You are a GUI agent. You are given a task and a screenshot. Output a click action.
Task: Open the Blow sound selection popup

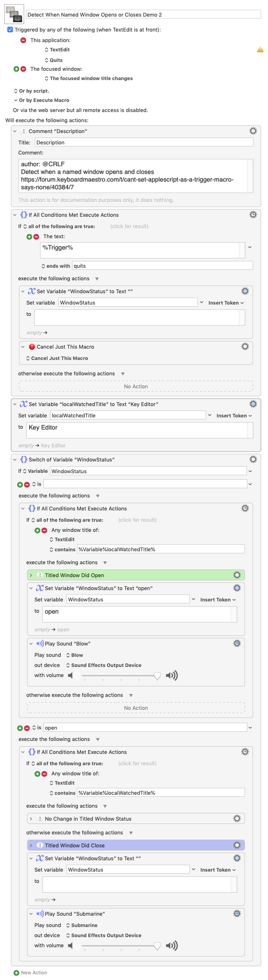click(74, 655)
